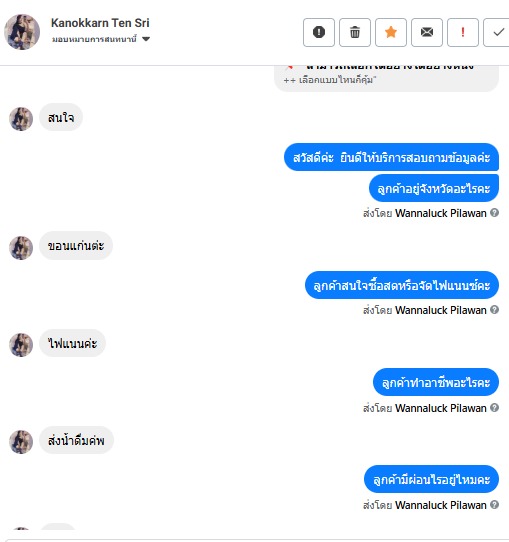Open Kanokkarn Ten Sri profile name

(x=100, y=23)
